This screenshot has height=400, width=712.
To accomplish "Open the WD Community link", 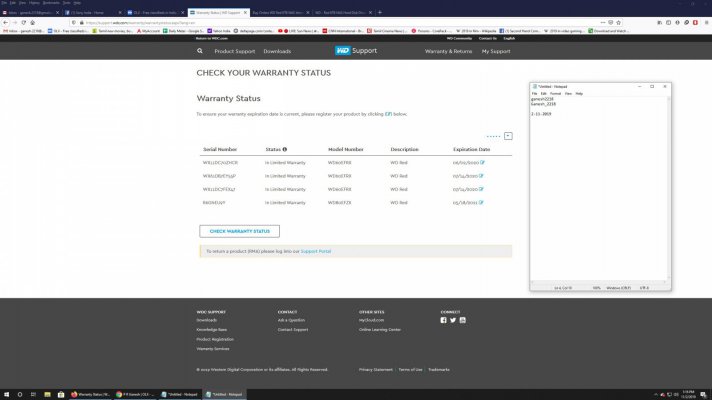I will pos(459,39).
